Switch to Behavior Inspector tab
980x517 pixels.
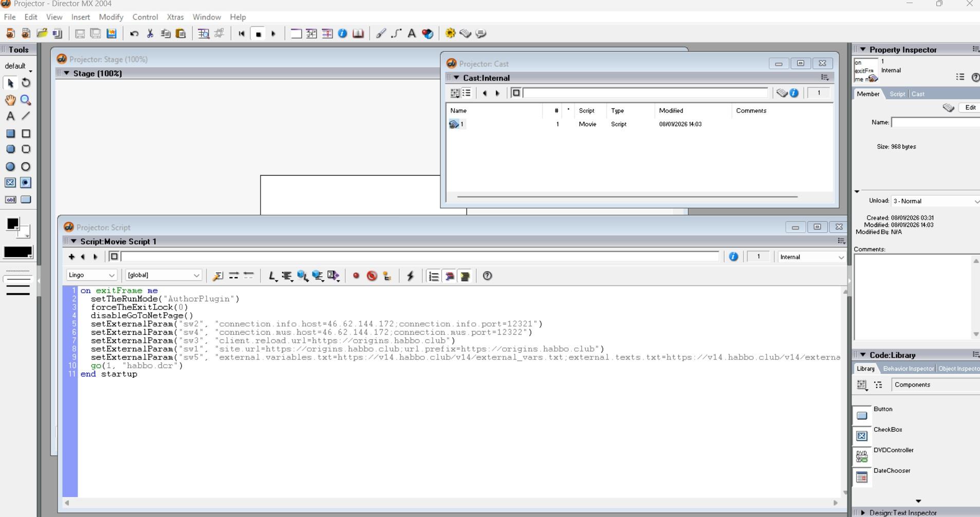tap(908, 369)
